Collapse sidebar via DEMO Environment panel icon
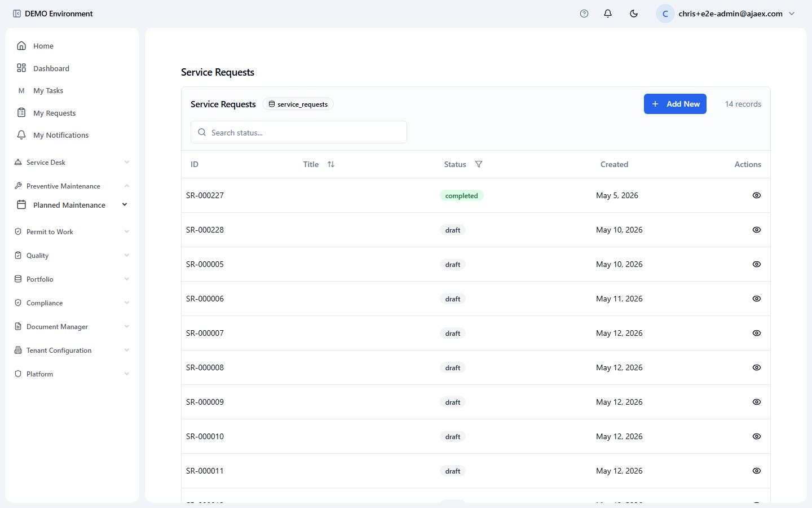 pyautogui.click(x=17, y=14)
